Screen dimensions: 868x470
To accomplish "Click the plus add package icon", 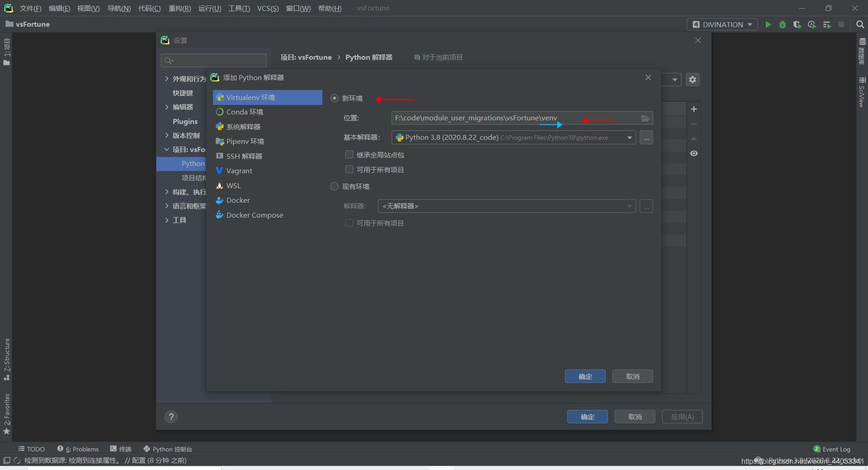I will click(694, 109).
